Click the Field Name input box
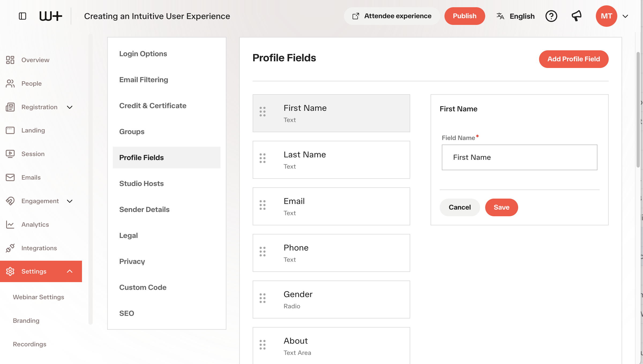Viewport: 643px width, 364px height. click(x=519, y=157)
